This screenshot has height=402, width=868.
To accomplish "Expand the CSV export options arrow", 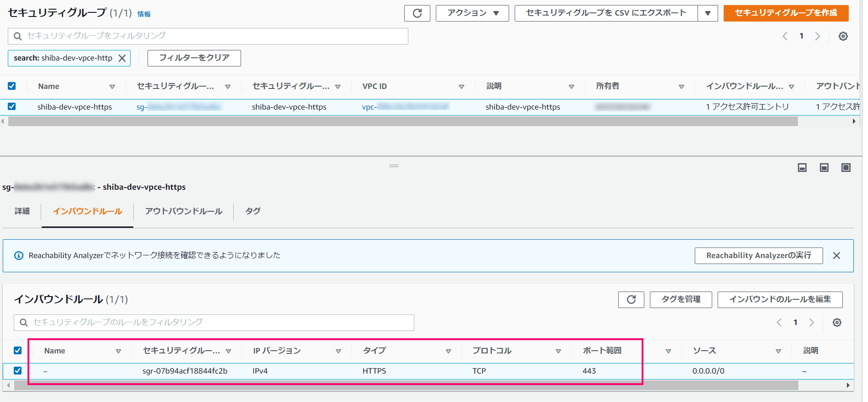I will [708, 13].
